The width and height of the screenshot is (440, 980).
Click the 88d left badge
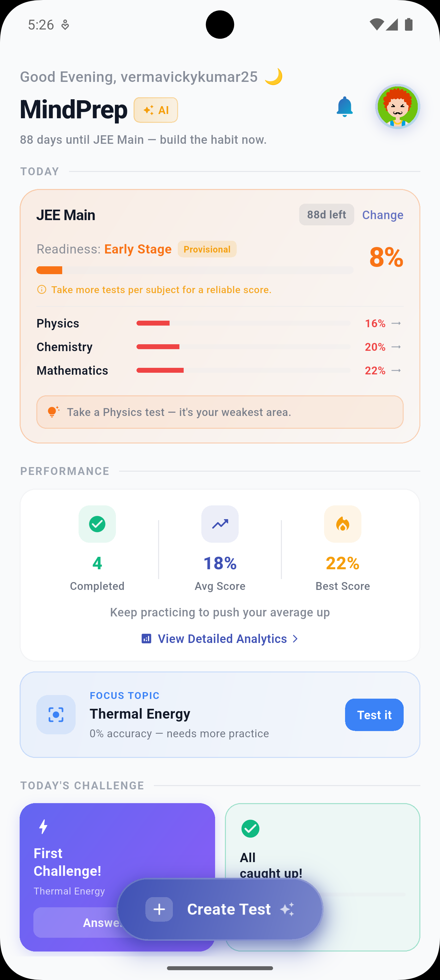click(x=326, y=215)
